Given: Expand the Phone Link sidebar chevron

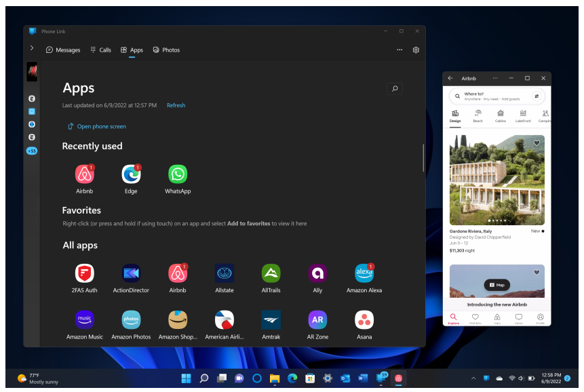Looking at the screenshot, I should (32, 48).
